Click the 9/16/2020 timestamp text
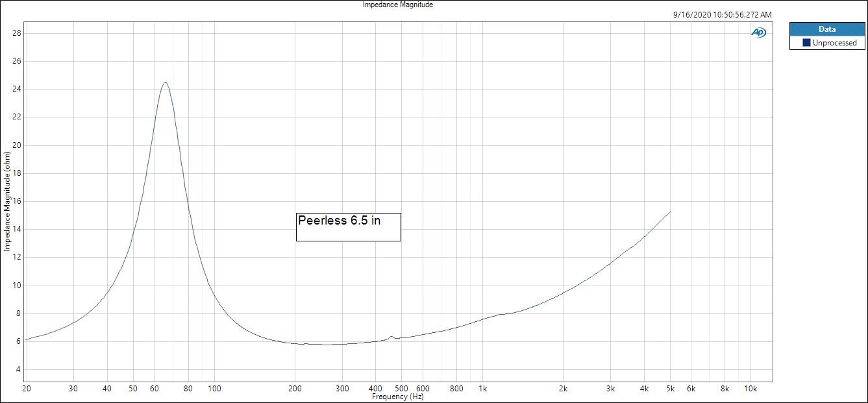868x403 pixels. [724, 14]
